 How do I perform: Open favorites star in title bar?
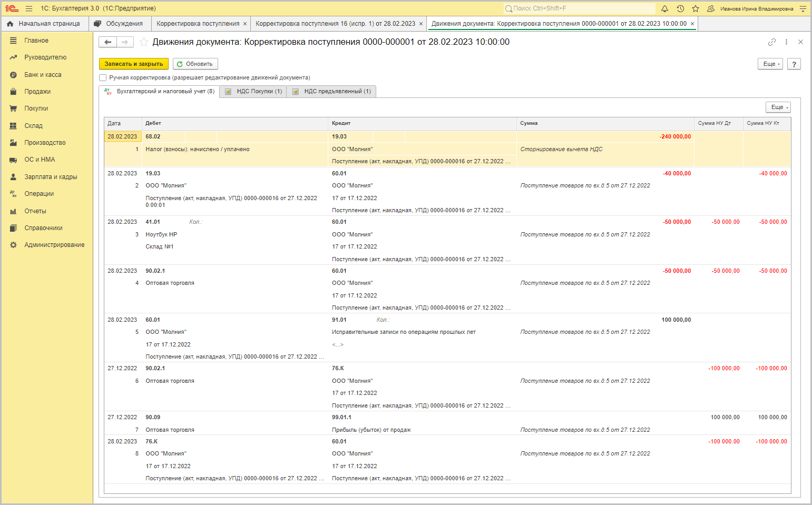tap(696, 8)
